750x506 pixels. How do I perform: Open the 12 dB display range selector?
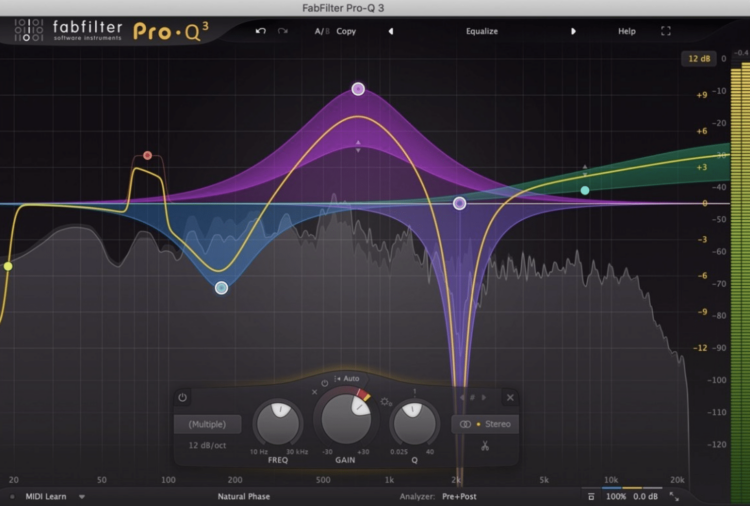pyautogui.click(x=699, y=58)
